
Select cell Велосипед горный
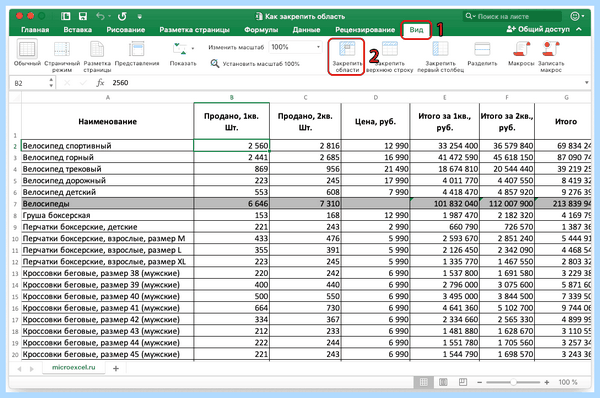pyautogui.click(x=108, y=157)
